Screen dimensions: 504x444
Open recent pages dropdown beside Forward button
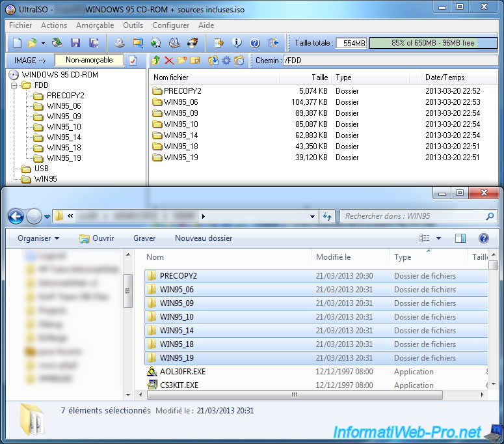(x=47, y=217)
